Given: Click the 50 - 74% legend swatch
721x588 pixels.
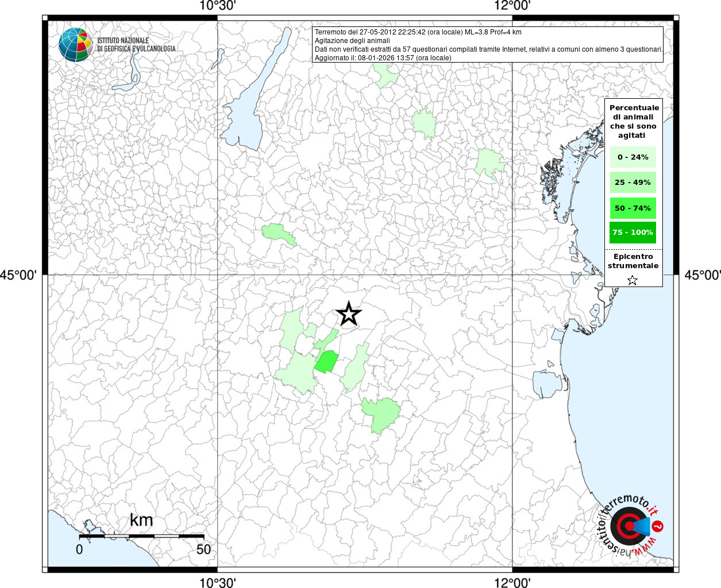Looking at the screenshot, I should [x=633, y=208].
